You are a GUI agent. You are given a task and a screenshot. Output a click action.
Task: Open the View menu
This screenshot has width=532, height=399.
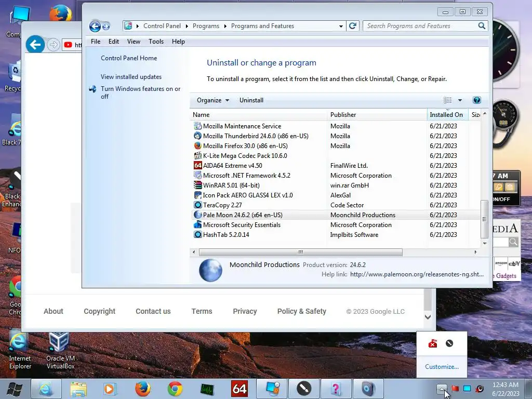(x=134, y=42)
